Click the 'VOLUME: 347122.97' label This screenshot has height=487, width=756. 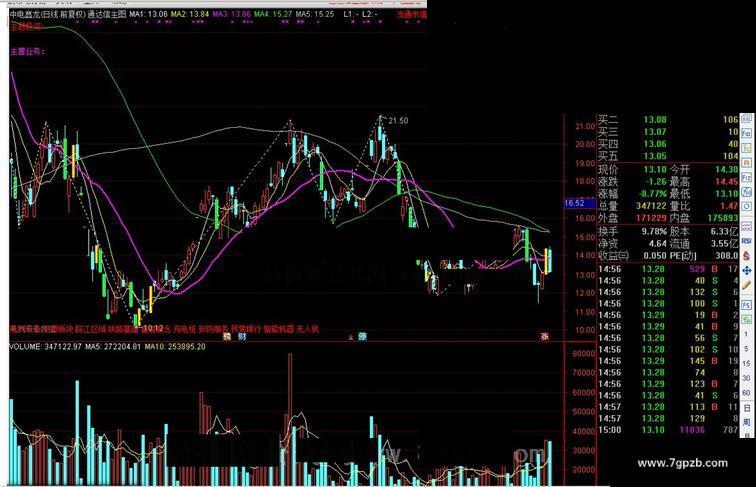[x=46, y=347]
